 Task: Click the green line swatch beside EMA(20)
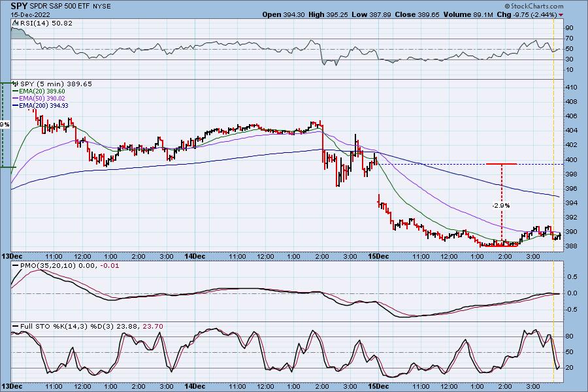(x=16, y=91)
